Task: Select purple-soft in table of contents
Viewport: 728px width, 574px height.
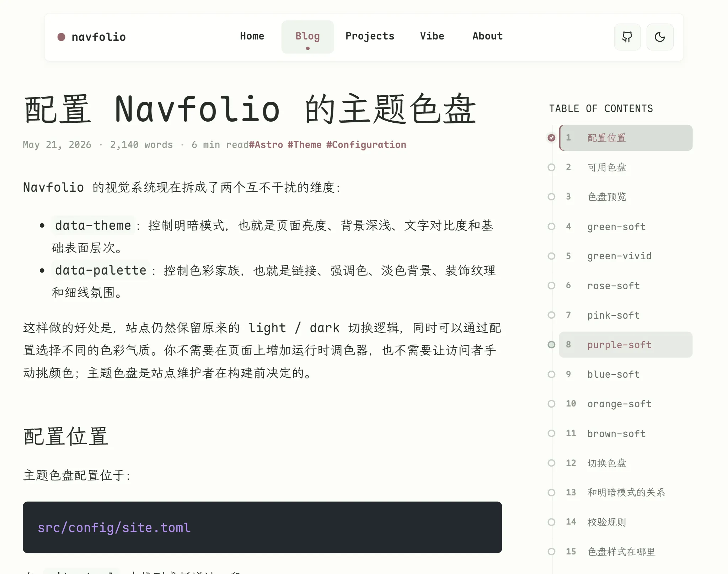Action: tap(626, 345)
